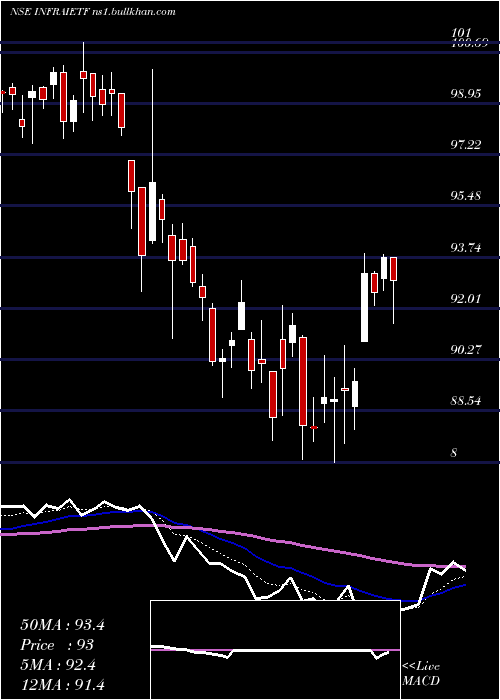Click the tall white gap-up candle near 92
The height and width of the screenshot is (700, 500).
pos(364,307)
